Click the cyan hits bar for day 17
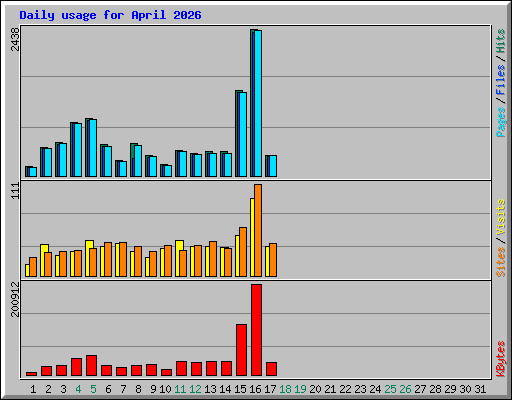The width and height of the screenshot is (512, 400). [273, 166]
